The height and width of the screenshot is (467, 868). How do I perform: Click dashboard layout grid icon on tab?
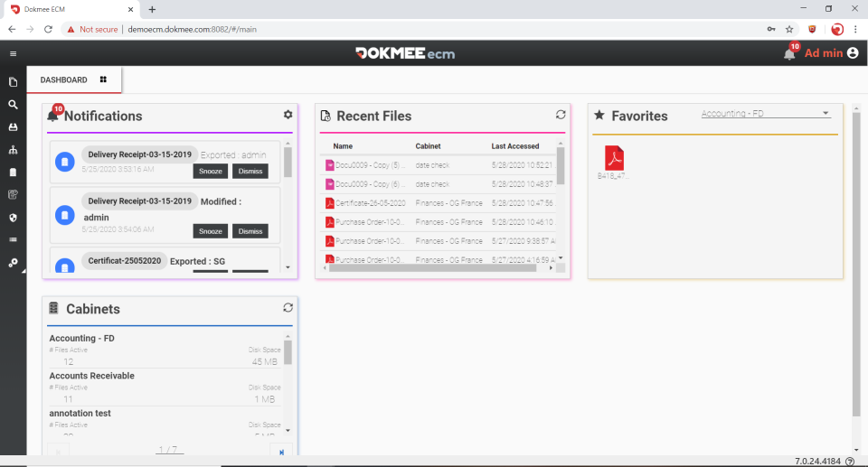(x=103, y=79)
